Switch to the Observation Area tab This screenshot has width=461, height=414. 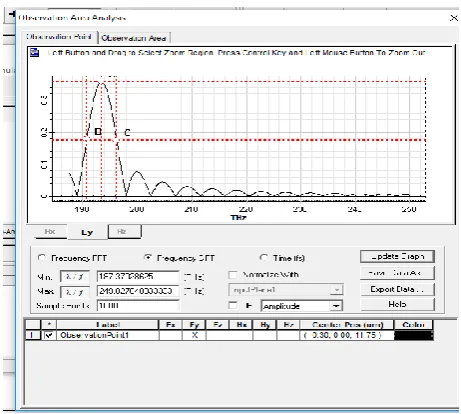pyautogui.click(x=134, y=38)
